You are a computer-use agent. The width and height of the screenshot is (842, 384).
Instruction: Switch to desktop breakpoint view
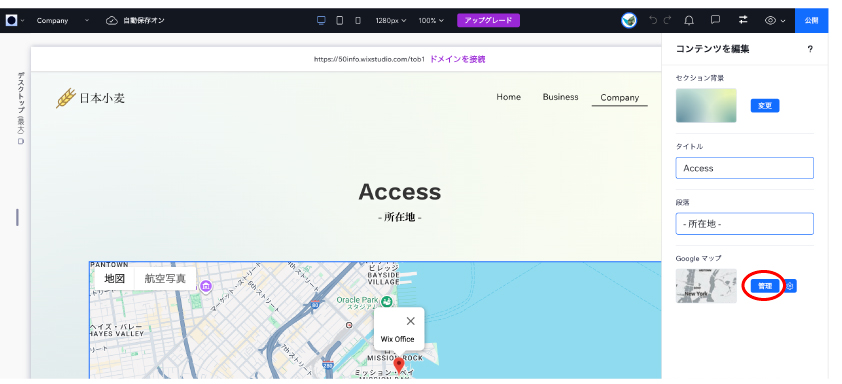[x=321, y=20]
